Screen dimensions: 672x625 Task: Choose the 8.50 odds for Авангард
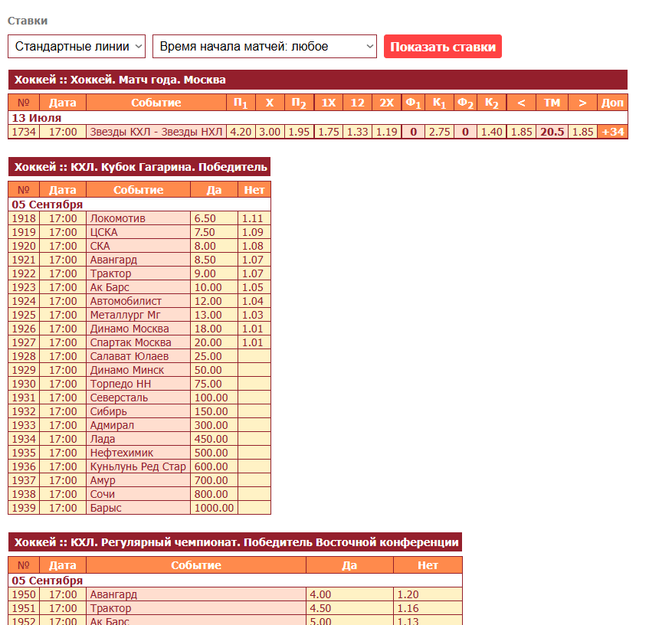click(x=214, y=260)
